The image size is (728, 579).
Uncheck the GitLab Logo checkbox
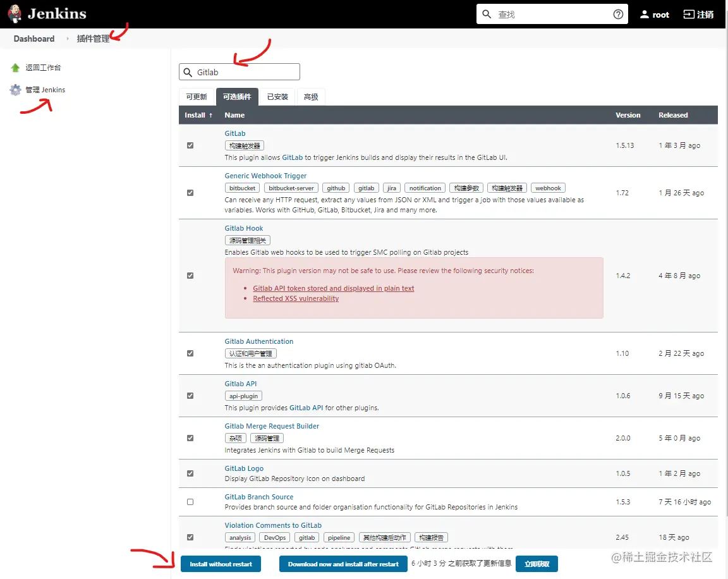190,473
